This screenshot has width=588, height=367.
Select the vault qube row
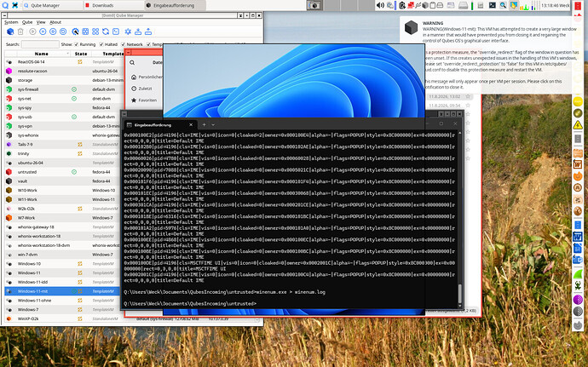point(64,181)
